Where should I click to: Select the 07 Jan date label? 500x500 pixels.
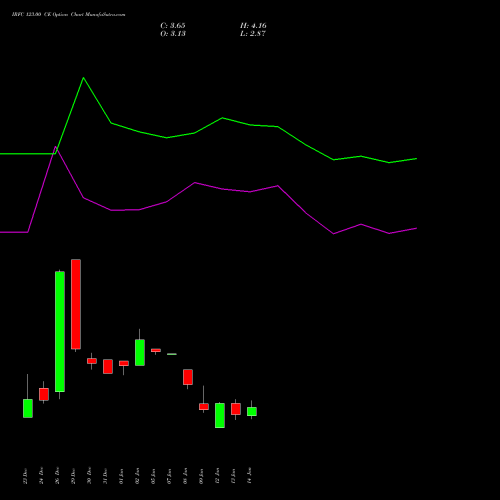(169, 476)
